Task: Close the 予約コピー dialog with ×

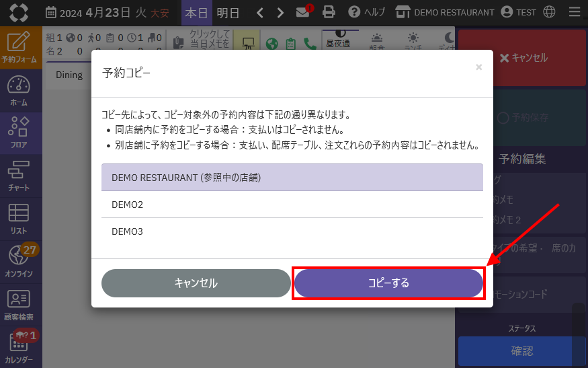Action: tap(478, 67)
